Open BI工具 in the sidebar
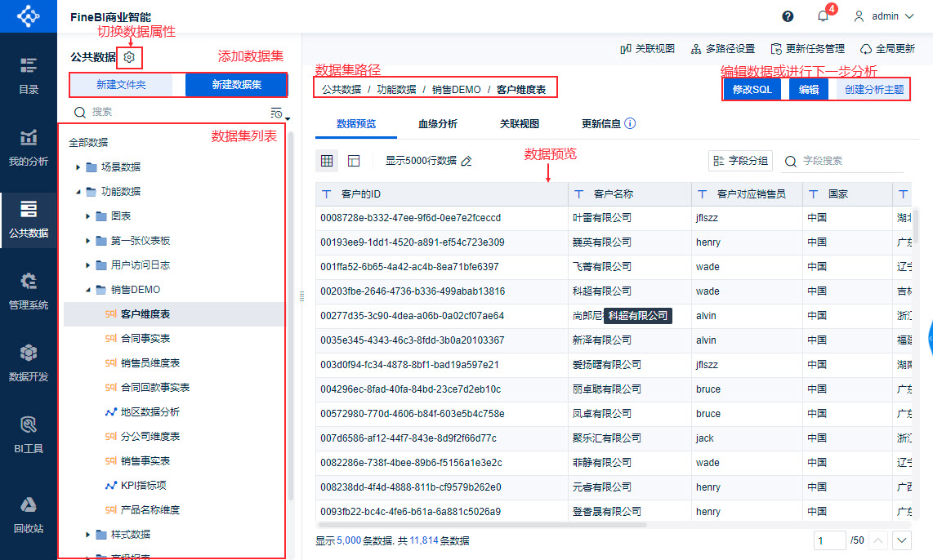This screenshot has height=560, width=933. point(28,435)
